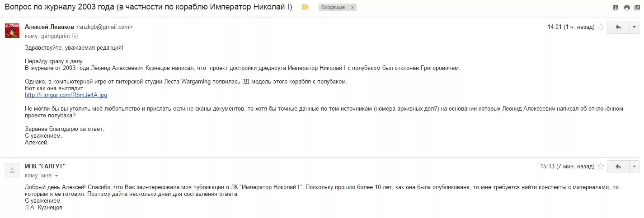This screenshot has height=218, width=644.
Task: Star the 15:13 message from ИПК "ГАНГУТ"
Action: [601, 167]
